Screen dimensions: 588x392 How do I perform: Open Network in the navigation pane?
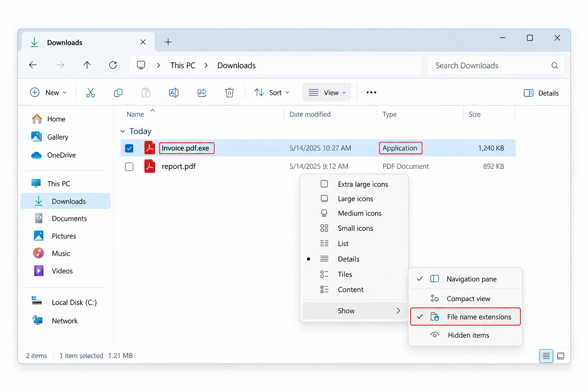65,321
